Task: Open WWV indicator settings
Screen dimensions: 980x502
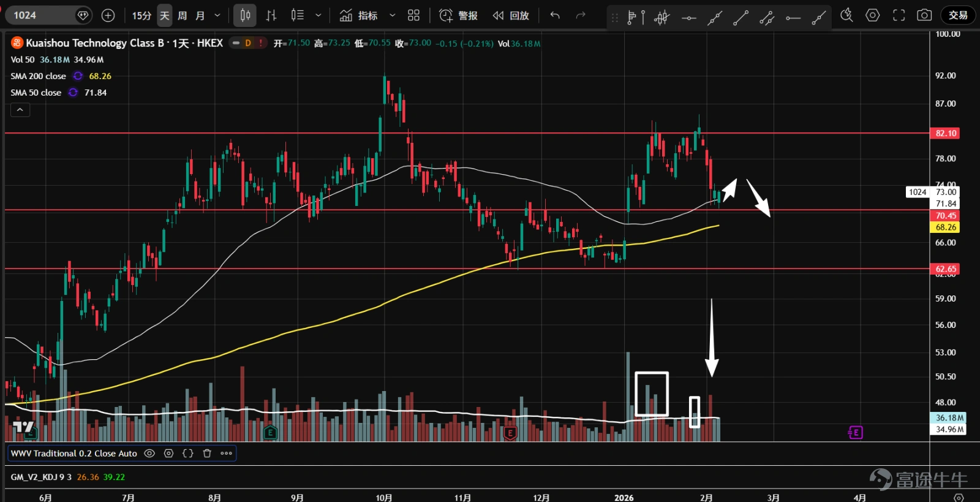Action: pos(168,454)
